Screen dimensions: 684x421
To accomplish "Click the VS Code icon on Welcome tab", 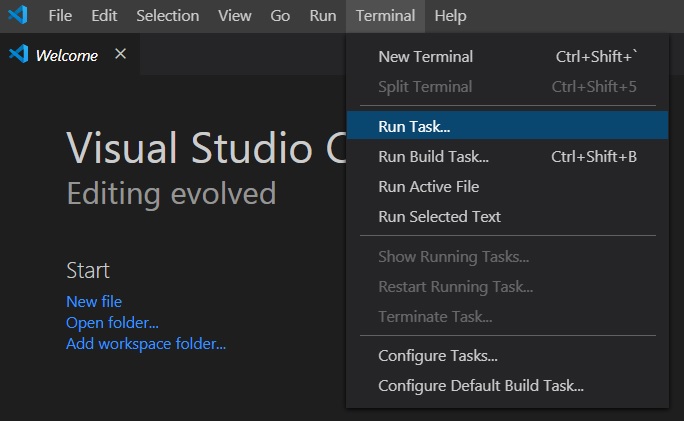I will [x=18, y=55].
